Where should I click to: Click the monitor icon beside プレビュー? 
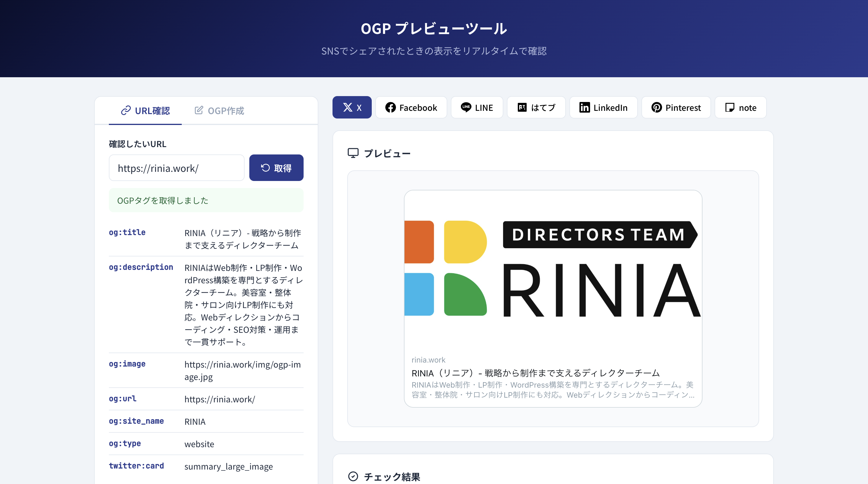coord(353,153)
